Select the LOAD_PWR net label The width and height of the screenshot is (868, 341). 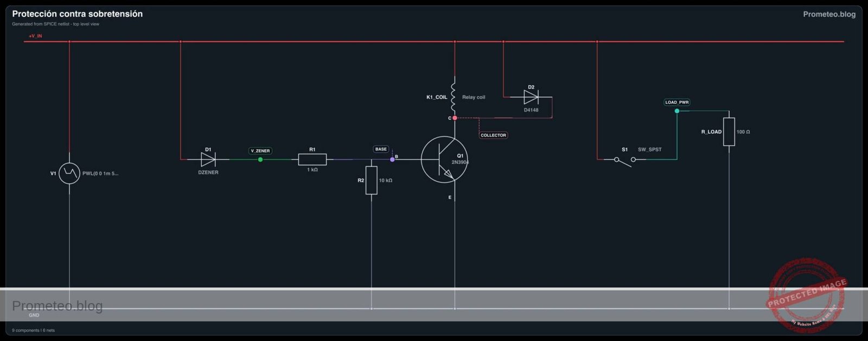677,102
